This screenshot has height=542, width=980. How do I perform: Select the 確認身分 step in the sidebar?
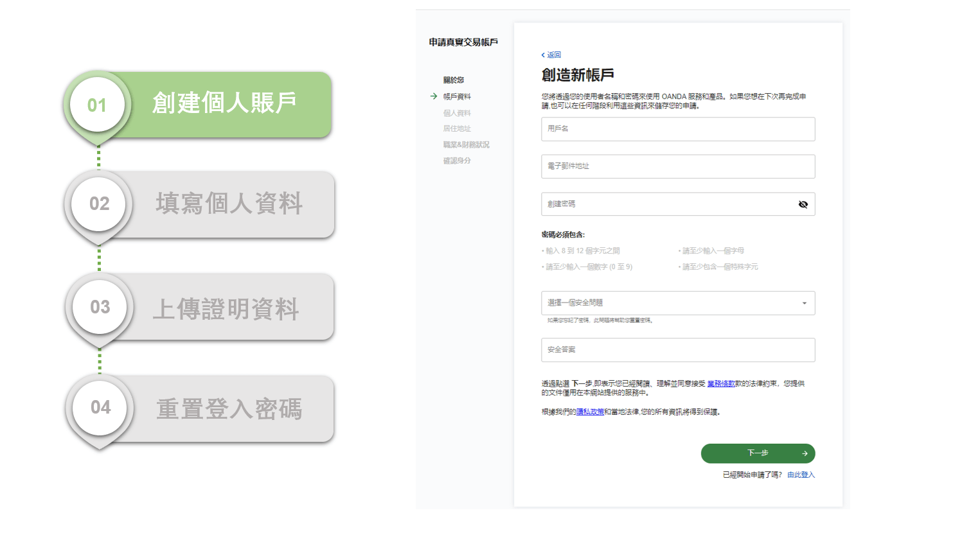[456, 161]
